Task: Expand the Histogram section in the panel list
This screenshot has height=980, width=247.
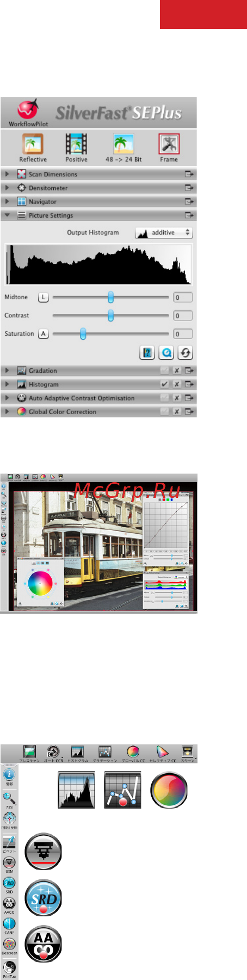Action: [7, 384]
